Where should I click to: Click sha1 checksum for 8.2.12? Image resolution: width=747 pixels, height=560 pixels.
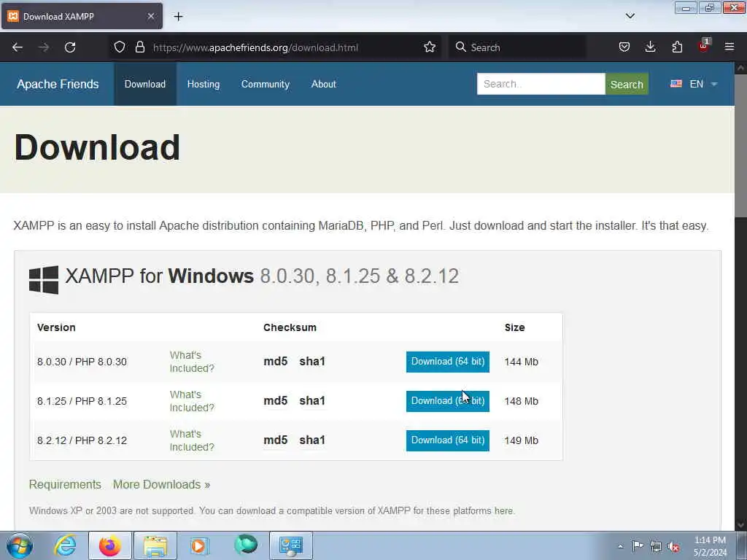click(312, 440)
